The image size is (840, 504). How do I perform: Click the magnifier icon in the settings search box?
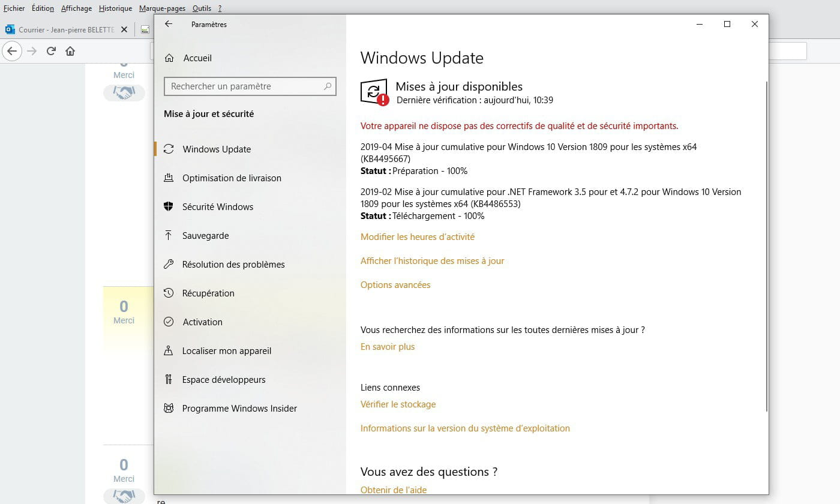328,86
